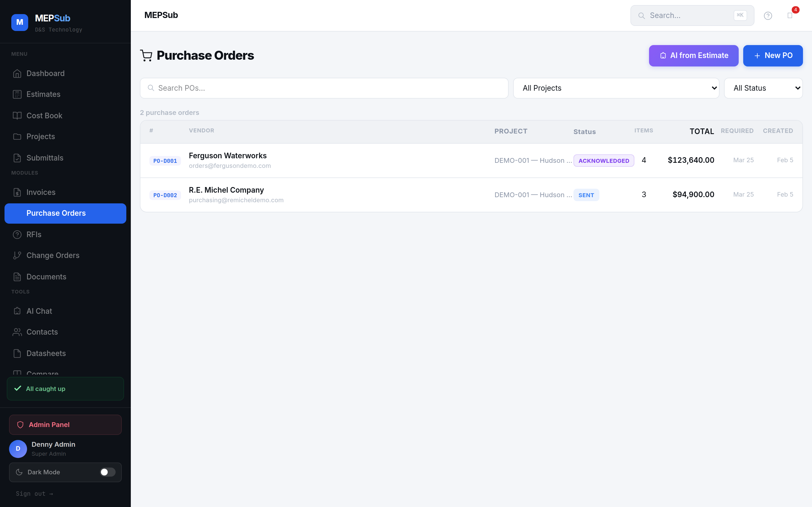
Task: Open the AI Chat tool
Action: pos(39,311)
